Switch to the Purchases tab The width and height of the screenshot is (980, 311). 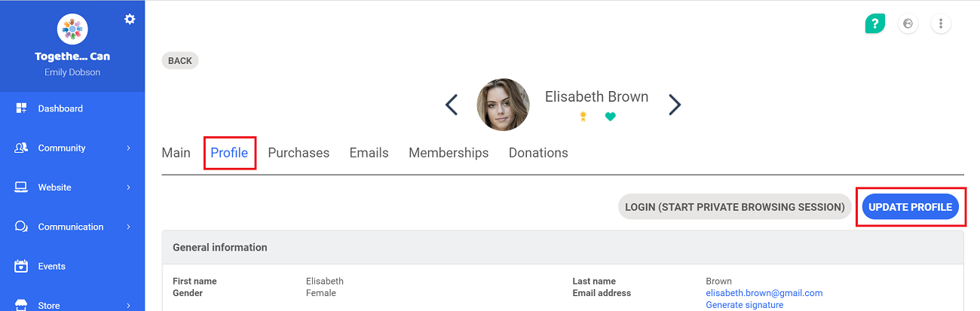coord(299,153)
